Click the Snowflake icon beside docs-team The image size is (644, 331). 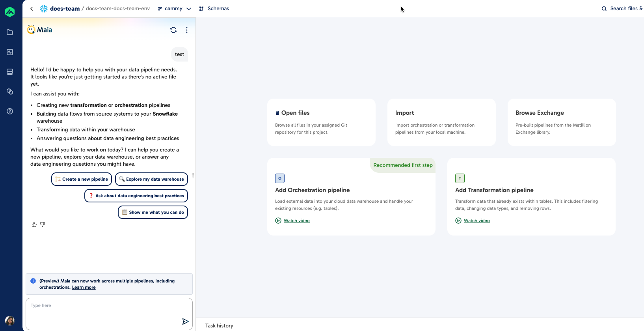click(44, 9)
